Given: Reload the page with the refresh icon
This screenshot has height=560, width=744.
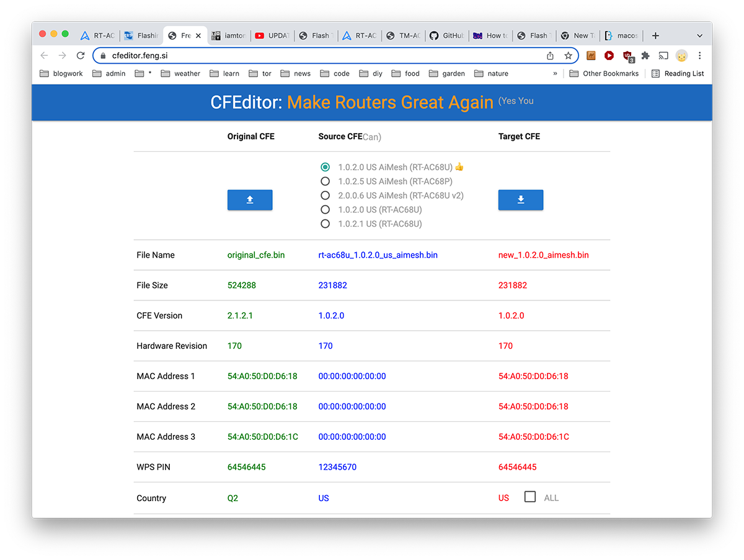Looking at the screenshot, I should [x=81, y=56].
